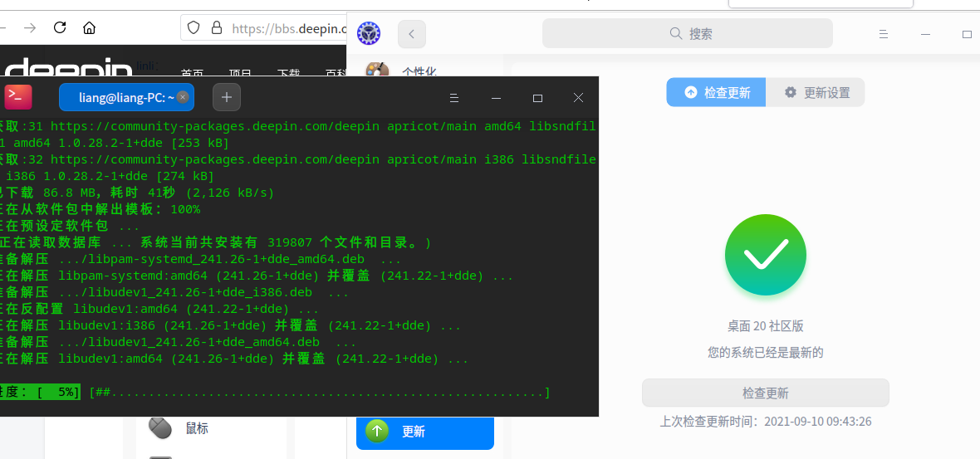
Task: Minimize the Control Center window
Action: pos(926,34)
